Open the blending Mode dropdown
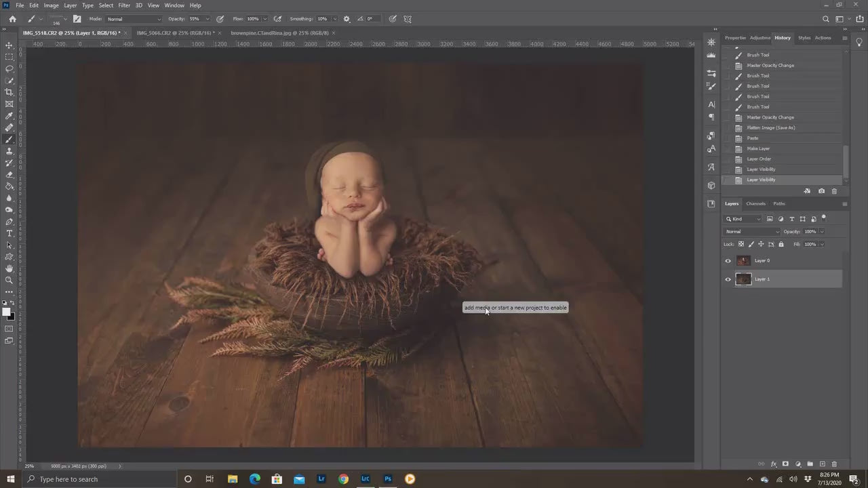The height and width of the screenshot is (488, 868). pos(751,231)
